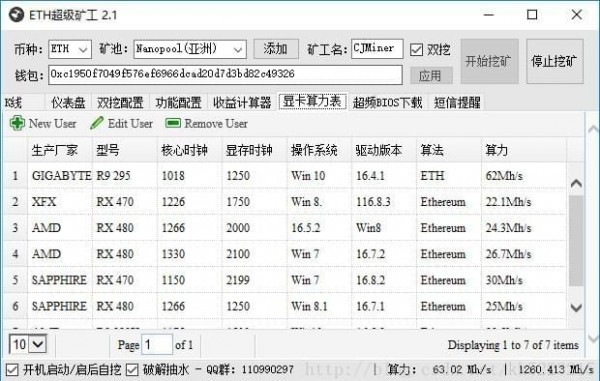Click the Edit User pencil icon
This screenshot has width=600, height=381.
96,123
